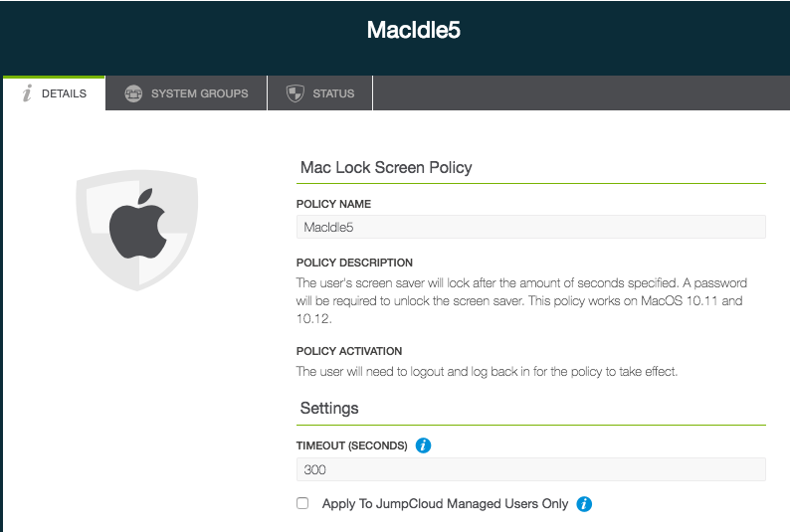Click the italic 'i' icon on Details tab

(27, 93)
